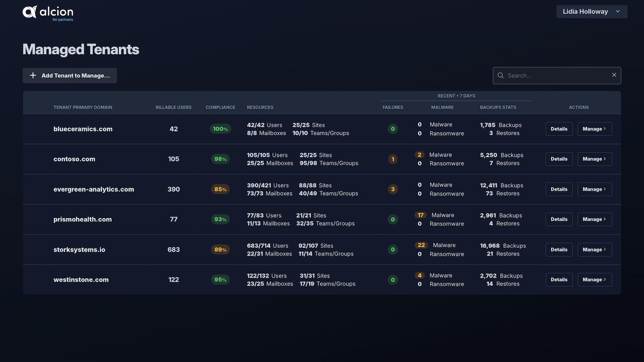Click Backups Stats column header
The height and width of the screenshot is (362, 644).
click(x=498, y=107)
